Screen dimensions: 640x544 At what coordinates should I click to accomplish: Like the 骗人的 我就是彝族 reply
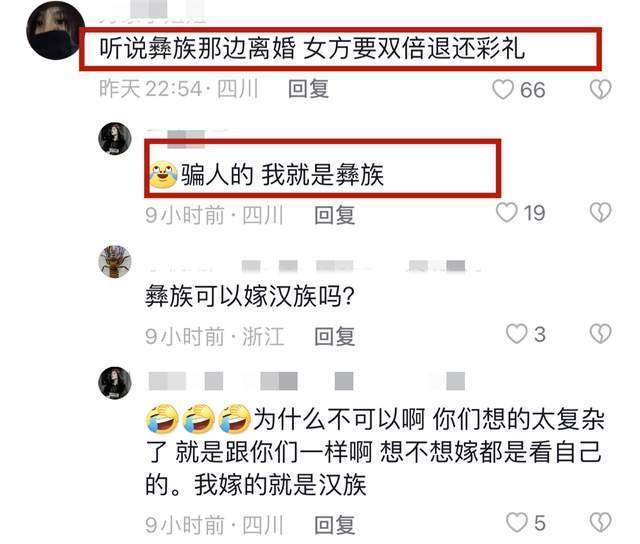(x=507, y=213)
